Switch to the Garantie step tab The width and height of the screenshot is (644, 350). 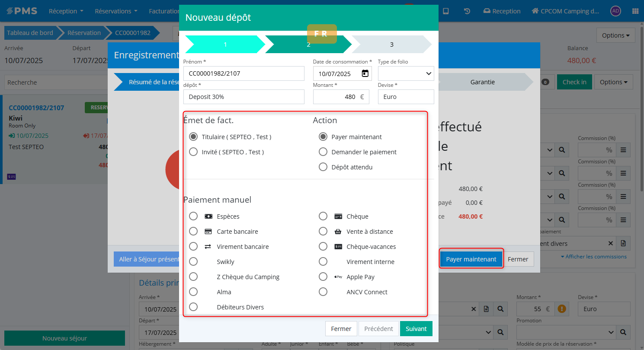tap(482, 82)
